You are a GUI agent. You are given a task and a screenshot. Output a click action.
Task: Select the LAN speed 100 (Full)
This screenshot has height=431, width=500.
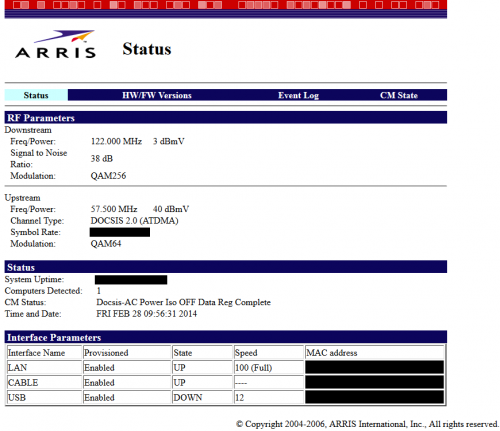pos(268,367)
